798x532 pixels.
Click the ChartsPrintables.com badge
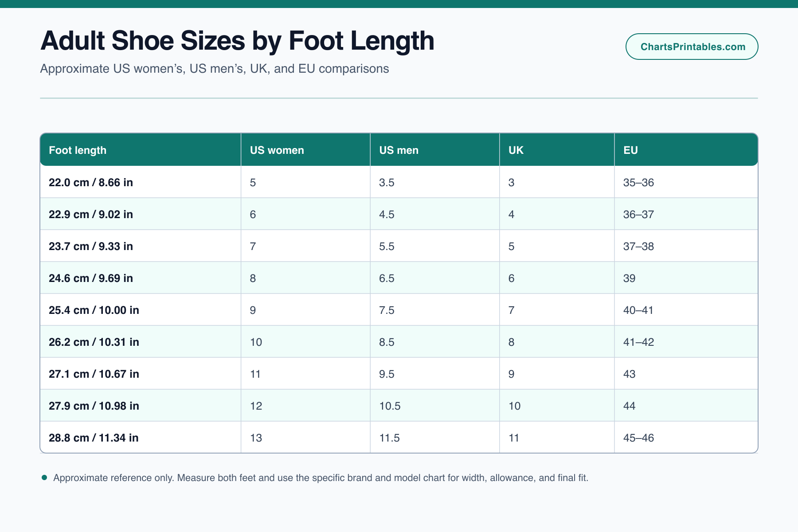point(692,47)
